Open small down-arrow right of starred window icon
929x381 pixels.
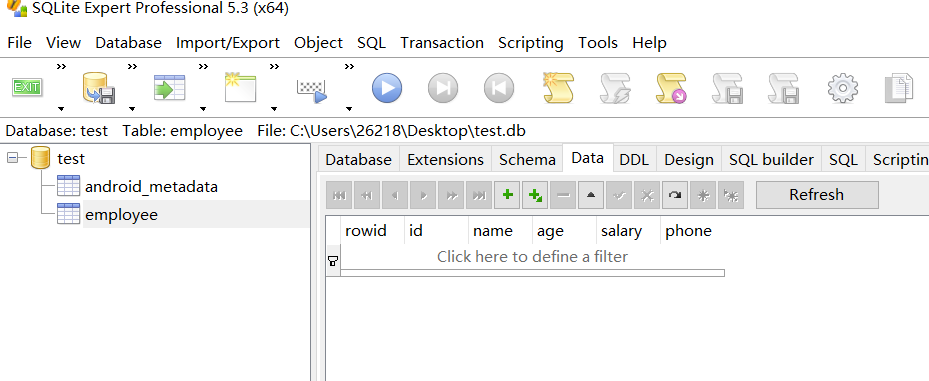274,108
